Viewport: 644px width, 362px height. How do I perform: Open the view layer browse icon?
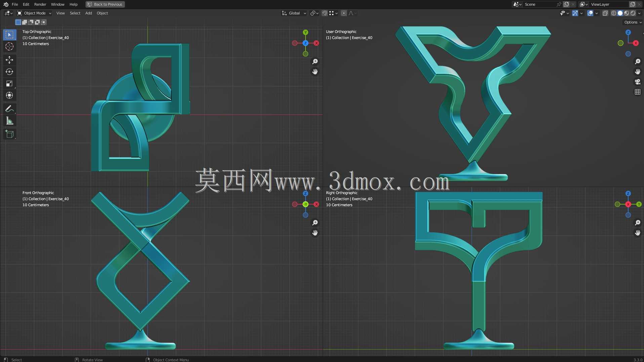point(583,4)
